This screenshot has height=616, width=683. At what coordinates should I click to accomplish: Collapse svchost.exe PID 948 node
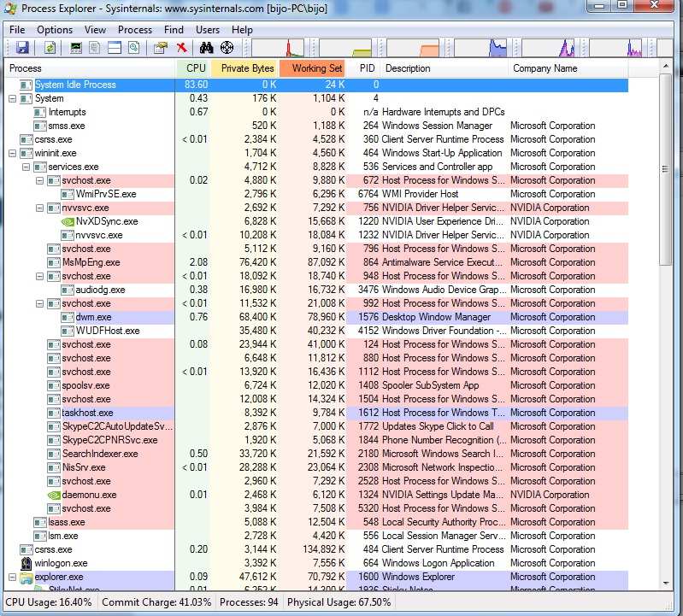[x=39, y=277]
